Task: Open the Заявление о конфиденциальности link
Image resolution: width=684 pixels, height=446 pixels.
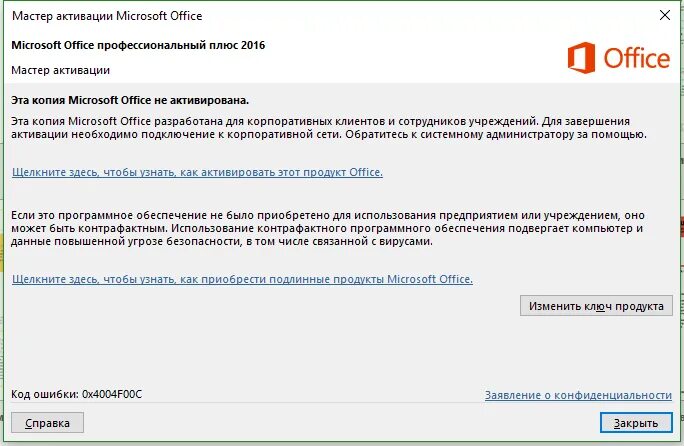Action: [x=578, y=395]
